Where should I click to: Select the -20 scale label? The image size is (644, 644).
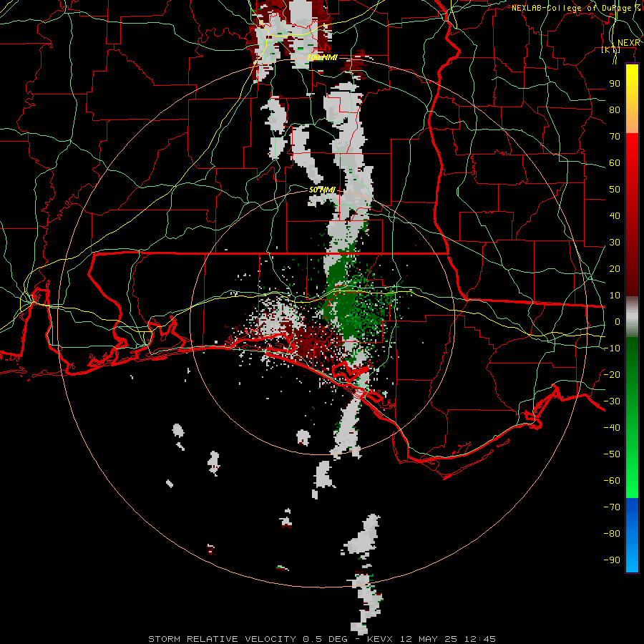tap(612, 374)
